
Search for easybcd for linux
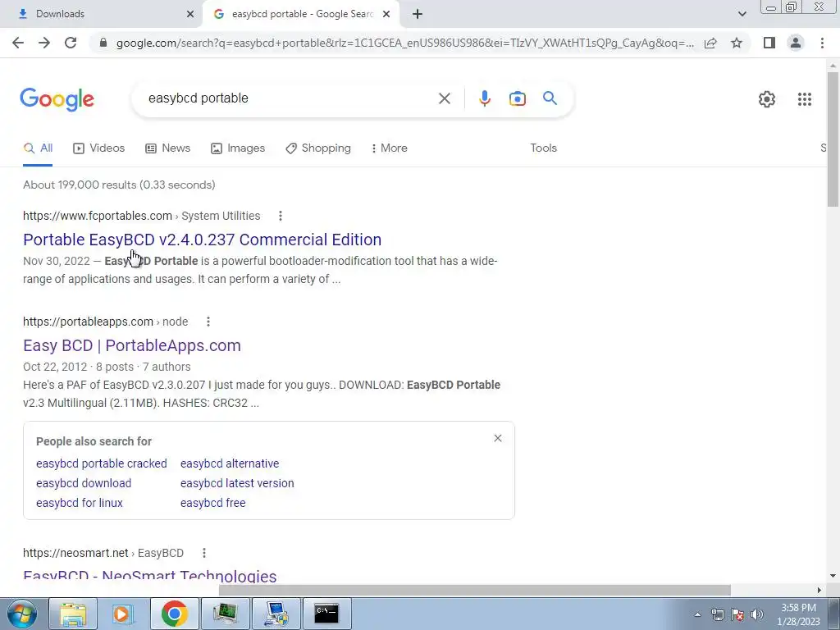point(80,503)
